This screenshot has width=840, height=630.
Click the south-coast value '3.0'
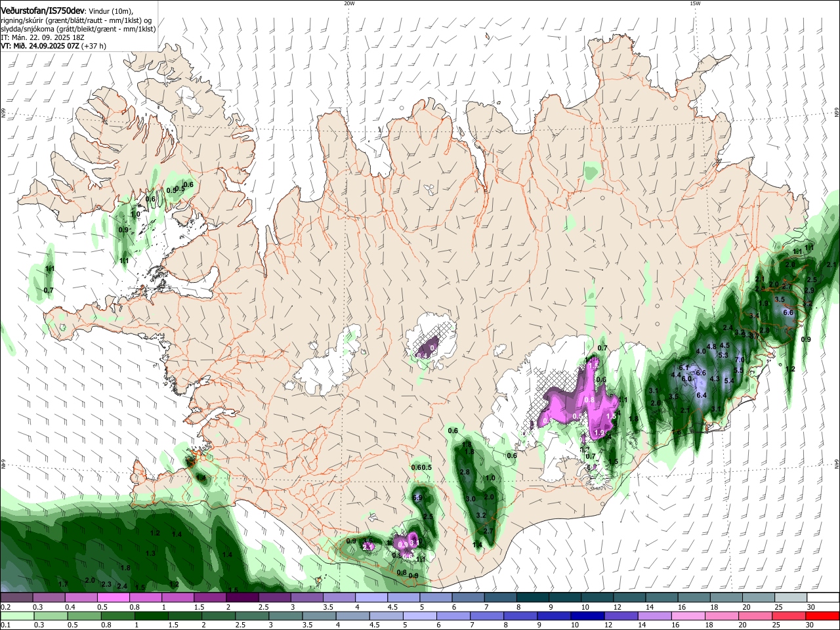[x=470, y=499]
